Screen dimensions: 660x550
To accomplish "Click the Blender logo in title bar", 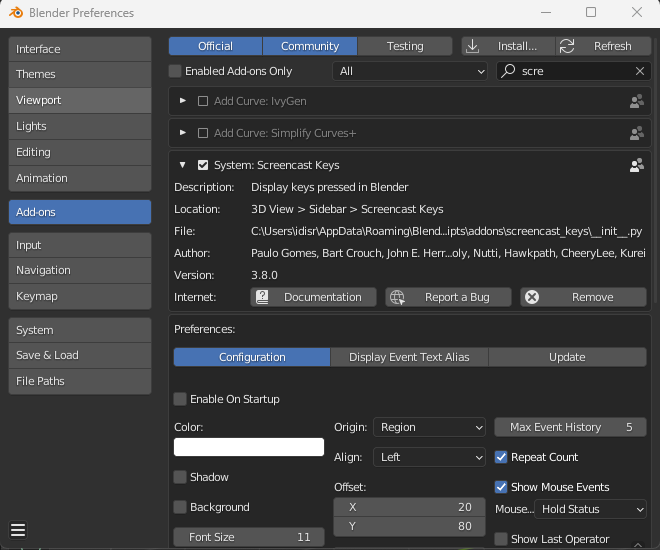I will point(16,13).
